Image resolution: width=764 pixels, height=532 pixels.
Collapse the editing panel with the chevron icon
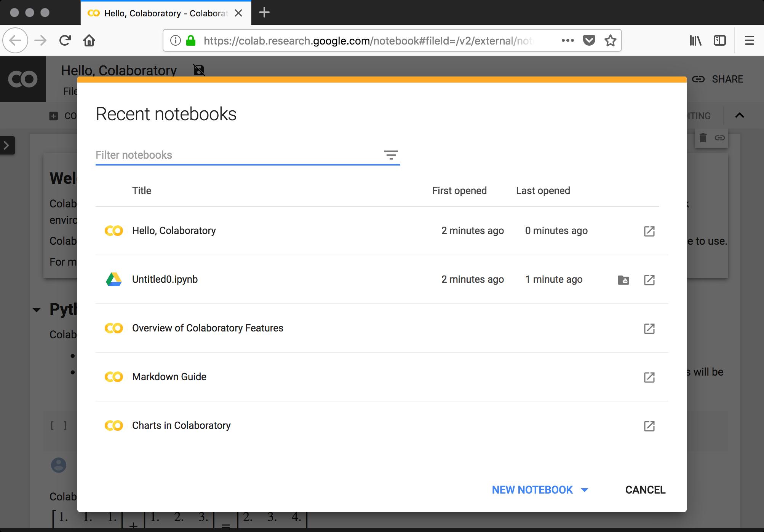coord(739,115)
